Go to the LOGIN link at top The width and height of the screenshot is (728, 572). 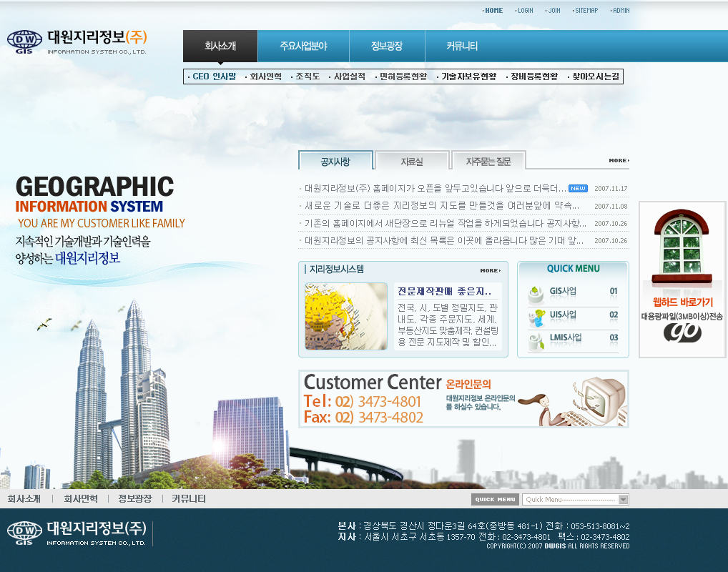point(525,11)
